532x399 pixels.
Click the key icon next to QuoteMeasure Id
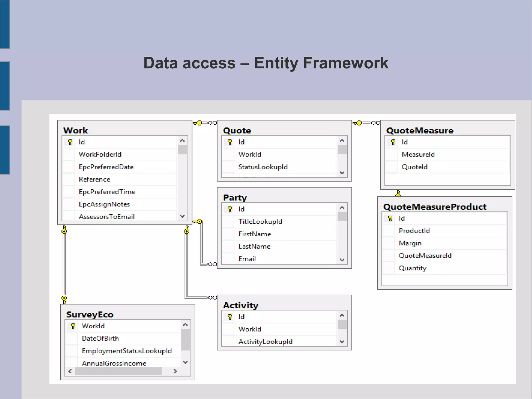[393, 142]
